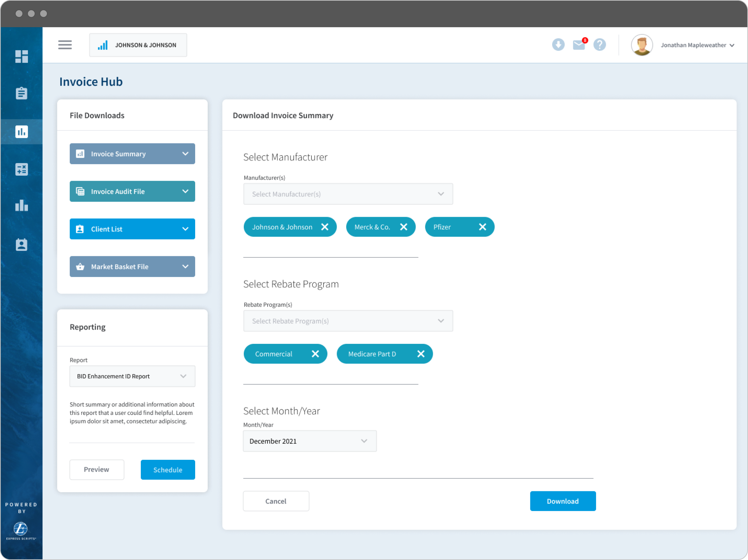Open the BID Enhancement ID Report dropdown
Image resolution: width=748 pixels, height=560 pixels.
coord(132,376)
